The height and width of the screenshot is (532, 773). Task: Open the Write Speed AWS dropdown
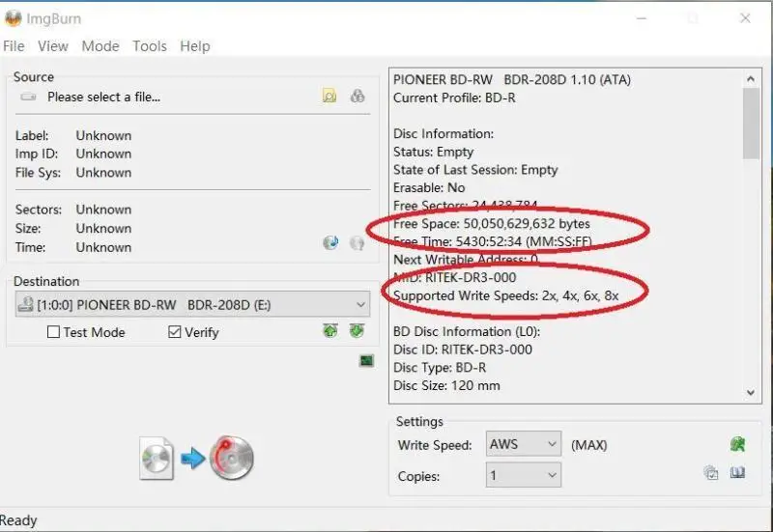click(x=523, y=444)
